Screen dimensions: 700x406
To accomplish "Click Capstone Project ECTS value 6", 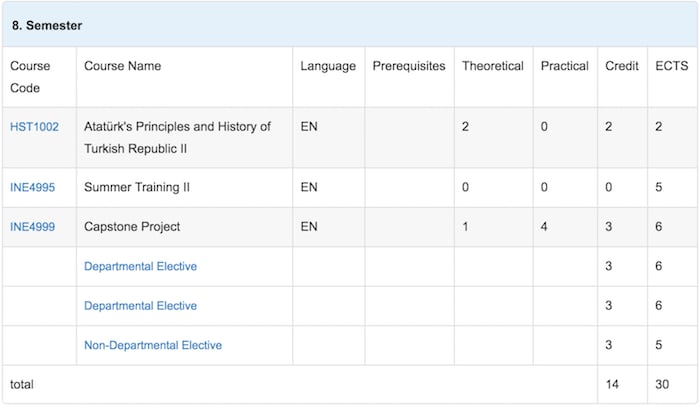I will point(658,226).
